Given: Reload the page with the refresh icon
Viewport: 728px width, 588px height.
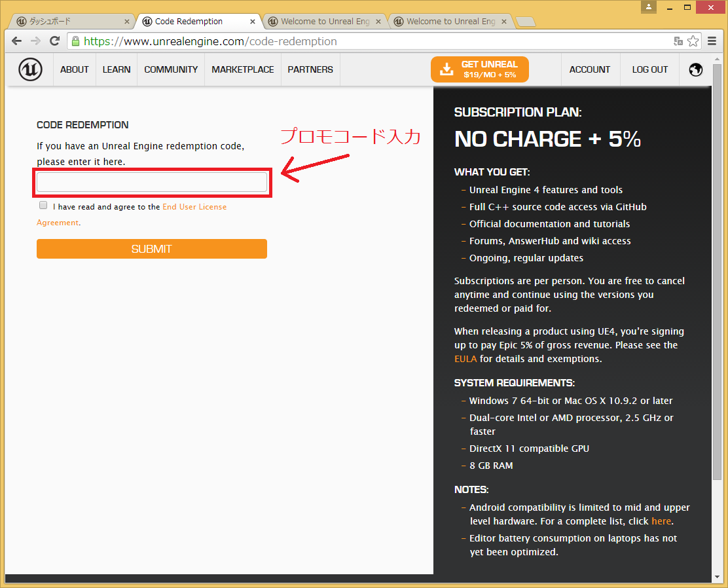Looking at the screenshot, I should click(55, 41).
